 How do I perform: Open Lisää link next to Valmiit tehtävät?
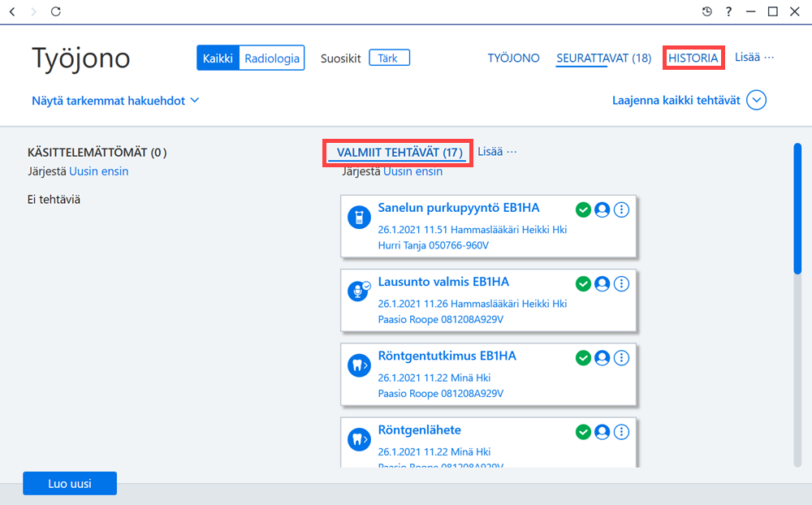click(497, 152)
